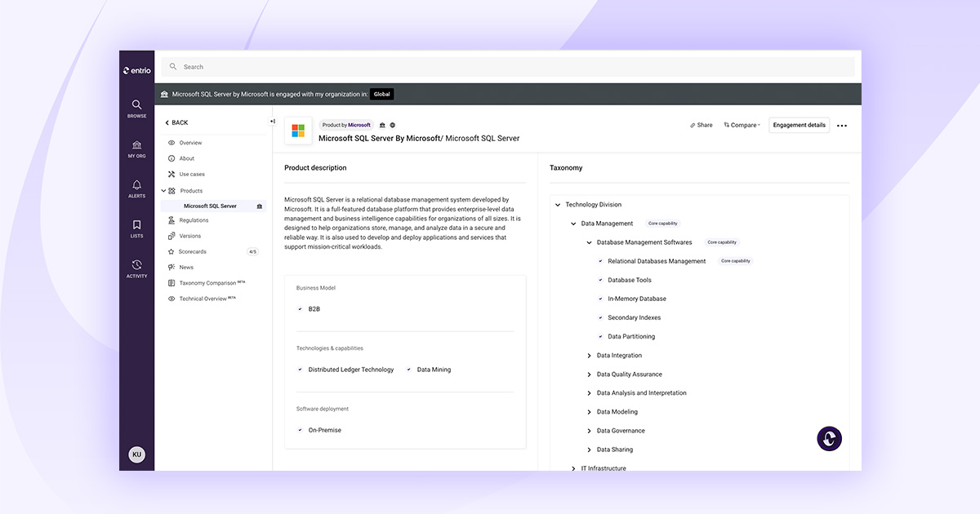The image size is (980, 514).
Task: Click Core capability tag beside Relational Databases Management
Action: tap(736, 261)
